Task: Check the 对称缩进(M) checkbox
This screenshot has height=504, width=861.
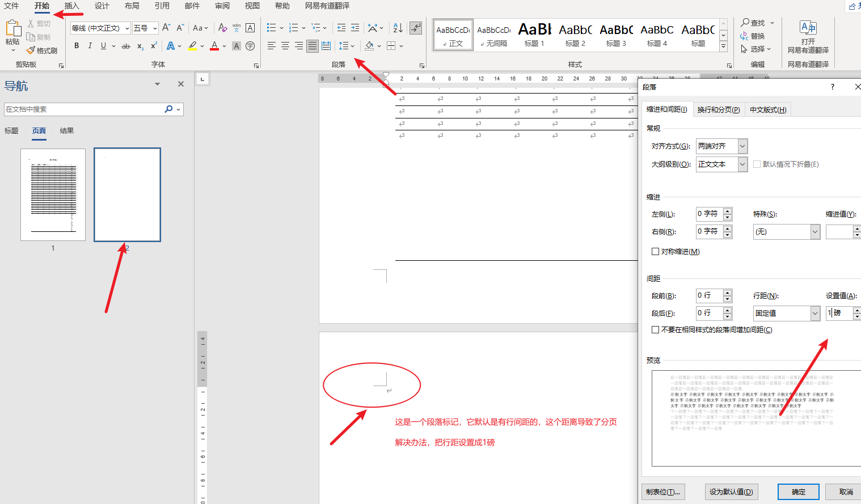Action: (655, 251)
